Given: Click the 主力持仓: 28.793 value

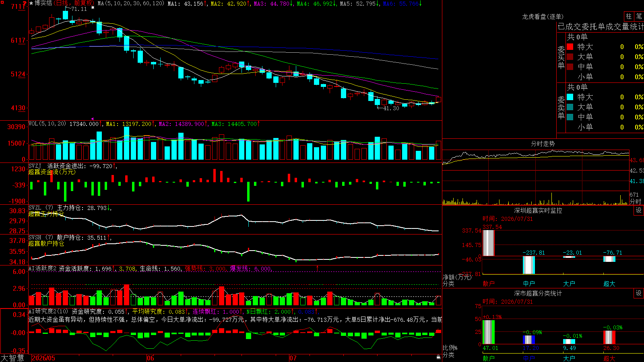Looking at the screenshot, I should click(x=82, y=208).
